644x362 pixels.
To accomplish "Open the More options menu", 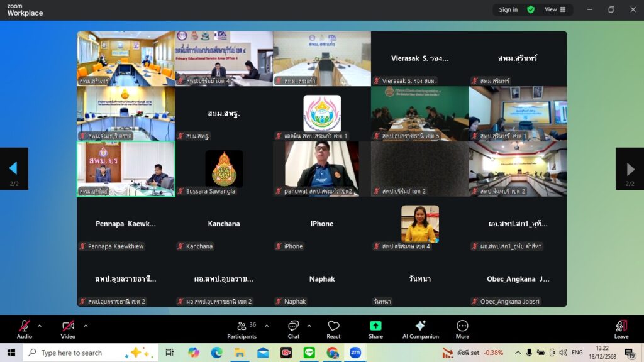I will [x=462, y=329].
